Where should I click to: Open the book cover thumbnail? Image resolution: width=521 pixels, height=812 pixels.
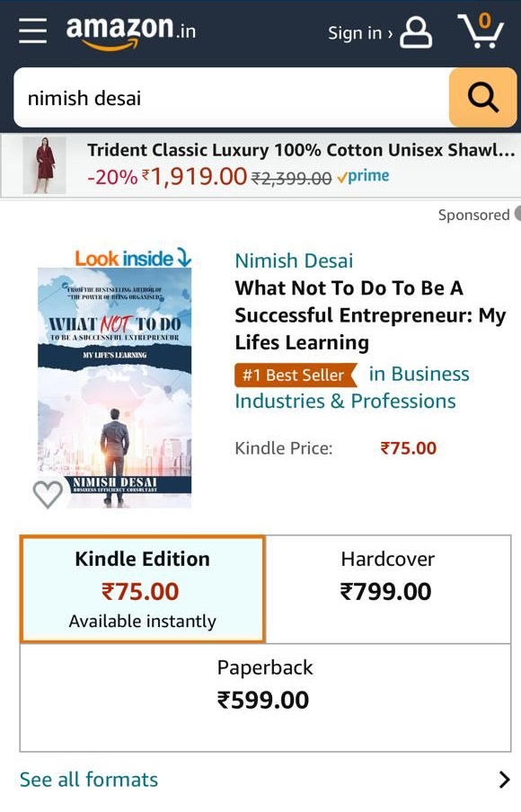coord(114,387)
